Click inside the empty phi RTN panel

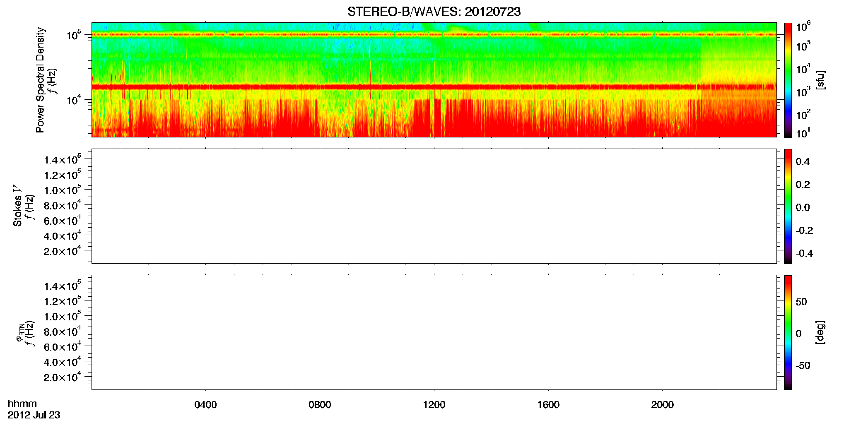(x=434, y=332)
